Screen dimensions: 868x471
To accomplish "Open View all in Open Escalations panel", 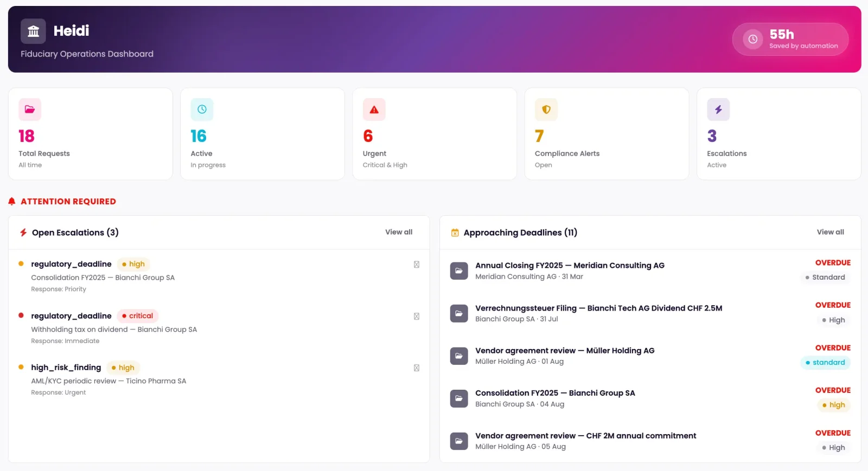I will click(x=399, y=232).
